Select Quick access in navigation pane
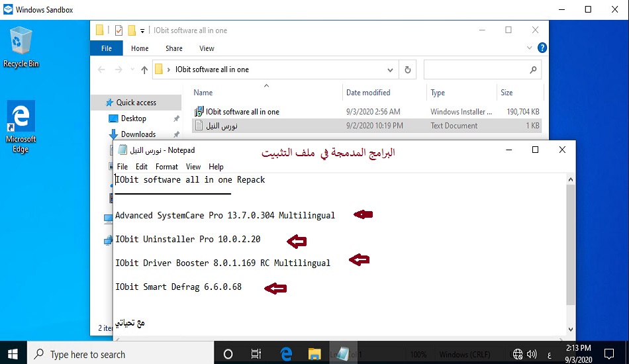The image size is (629, 364). [x=136, y=102]
